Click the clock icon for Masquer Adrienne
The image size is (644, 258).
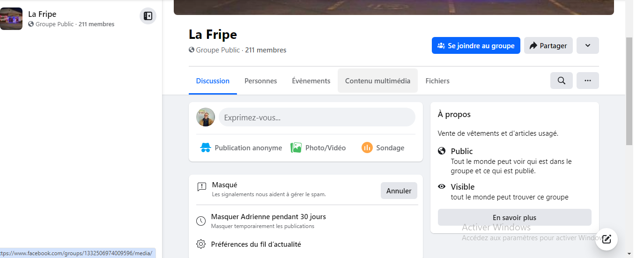tap(201, 221)
